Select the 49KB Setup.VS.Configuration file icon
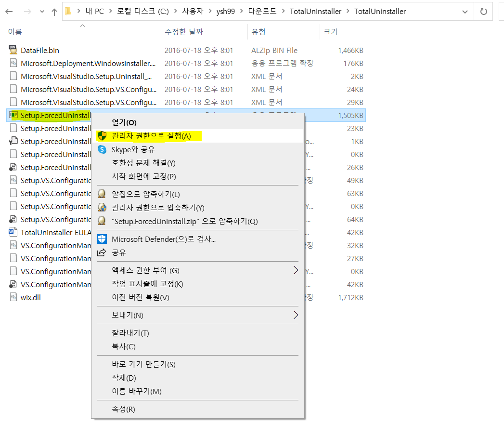 pyautogui.click(x=13, y=180)
